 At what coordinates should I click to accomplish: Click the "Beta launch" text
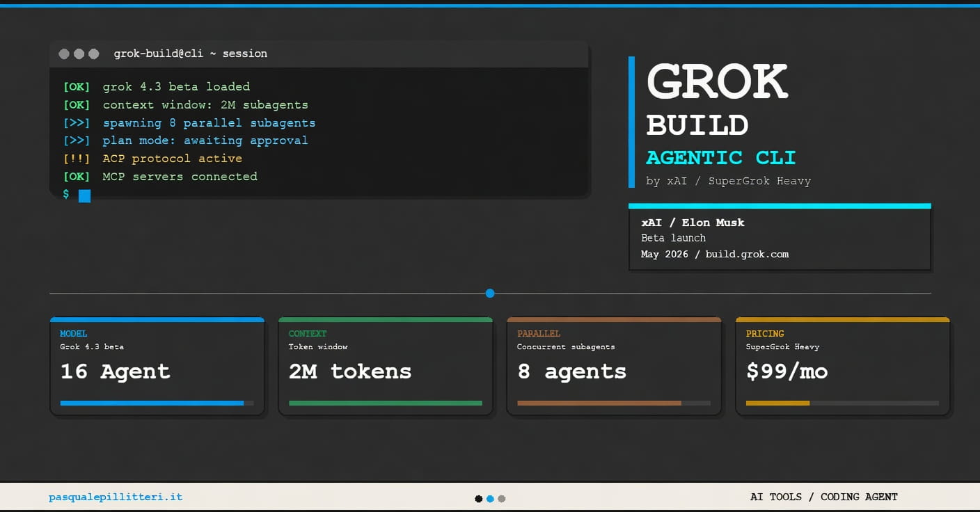tap(673, 238)
